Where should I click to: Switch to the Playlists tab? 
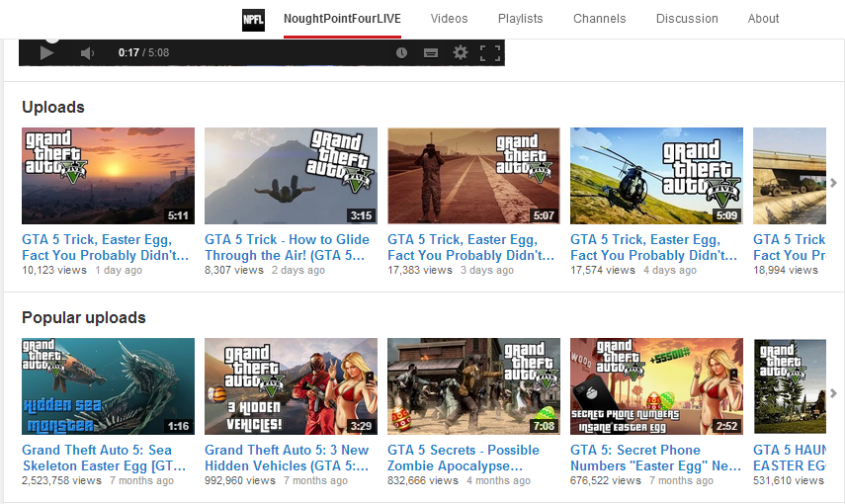coord(520,19)
